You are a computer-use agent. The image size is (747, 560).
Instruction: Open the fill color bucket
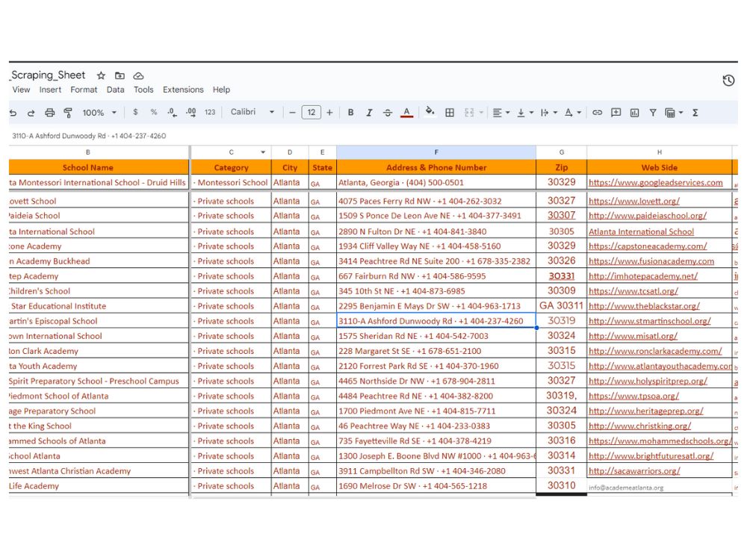point(430,111)
